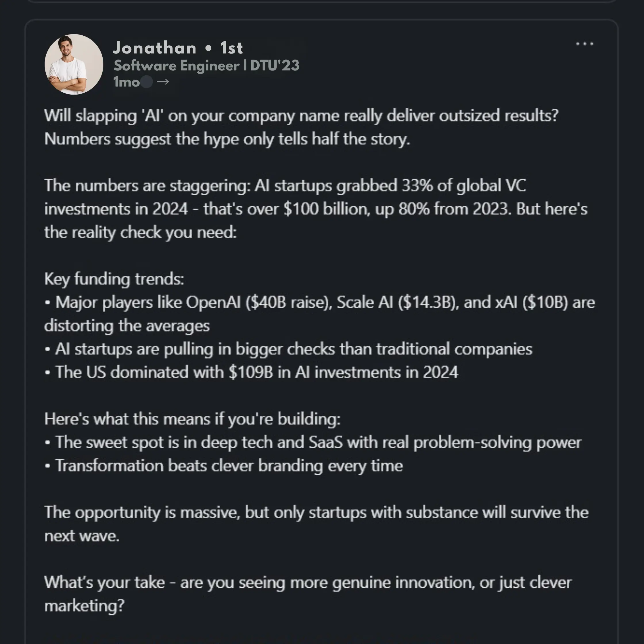
Task: Click the 1st connection degree label
Action: [231, 48]
